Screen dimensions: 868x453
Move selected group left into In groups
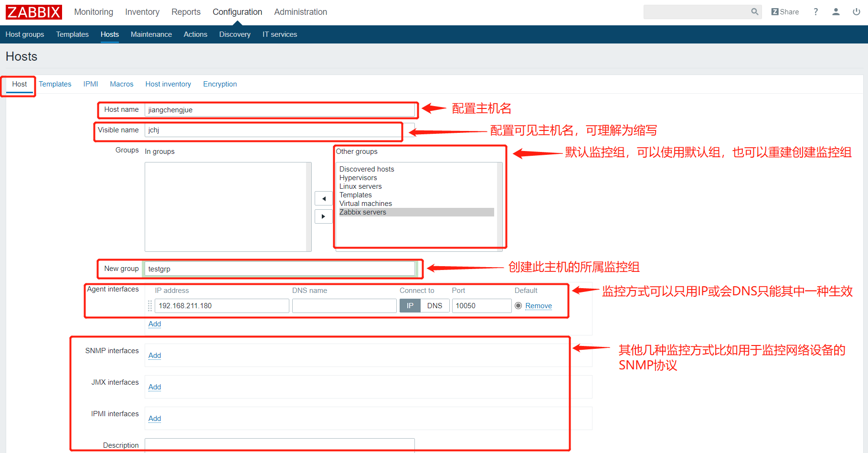point(324,199)
